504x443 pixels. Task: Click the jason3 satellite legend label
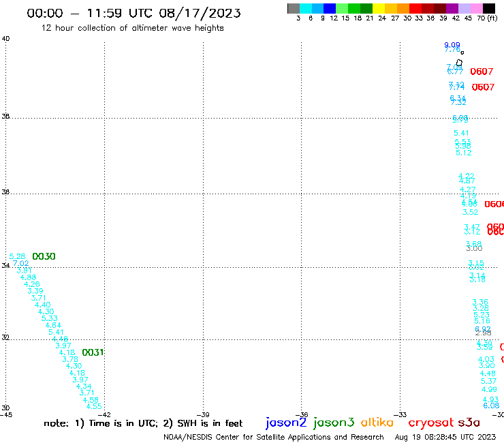[x=334, y=423]
